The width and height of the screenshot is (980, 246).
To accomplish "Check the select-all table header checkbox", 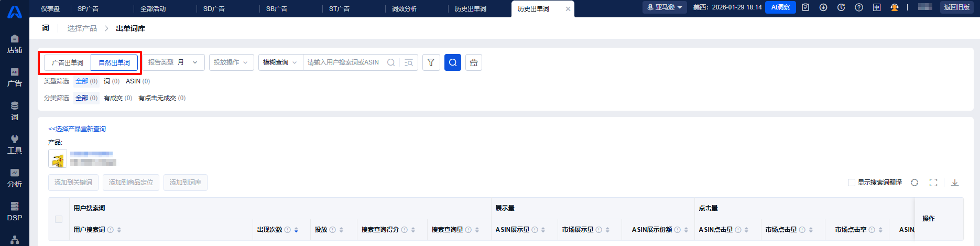I will (59, 219).
